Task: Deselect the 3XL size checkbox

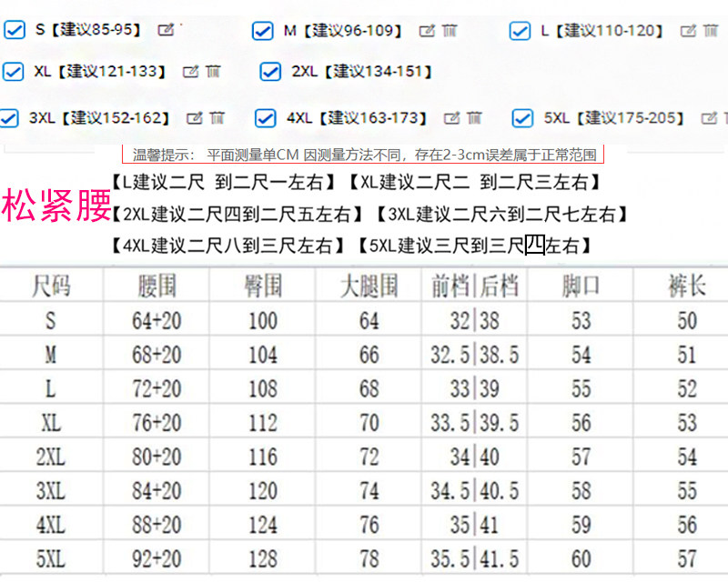Action: click(9, 118)
